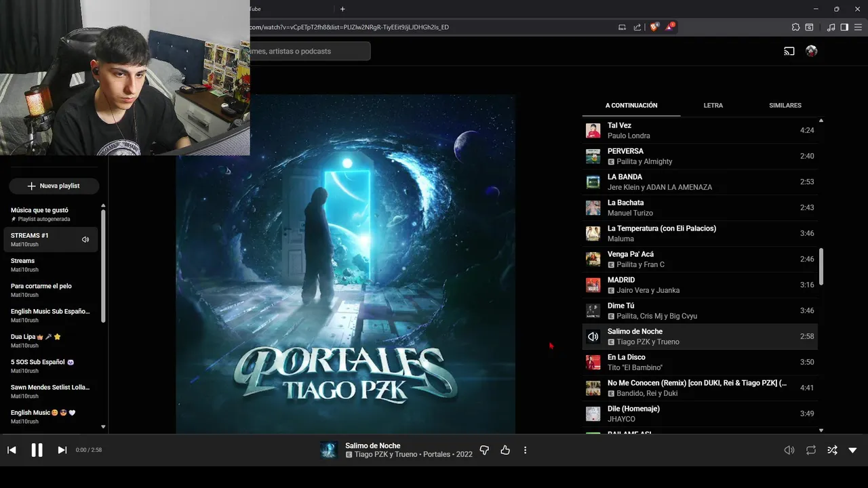Open more options menu in player bar

point(525,450)
